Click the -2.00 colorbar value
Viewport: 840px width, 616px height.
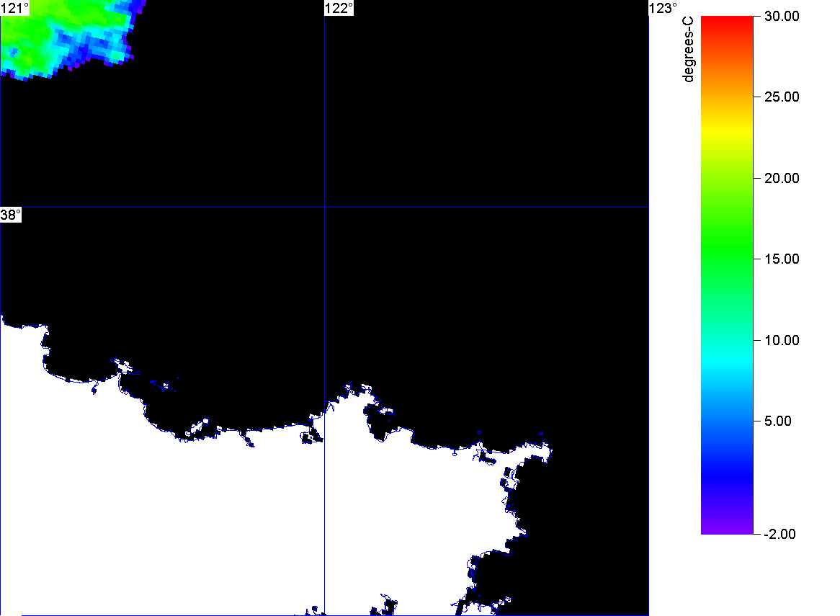(x=779, y=534)
